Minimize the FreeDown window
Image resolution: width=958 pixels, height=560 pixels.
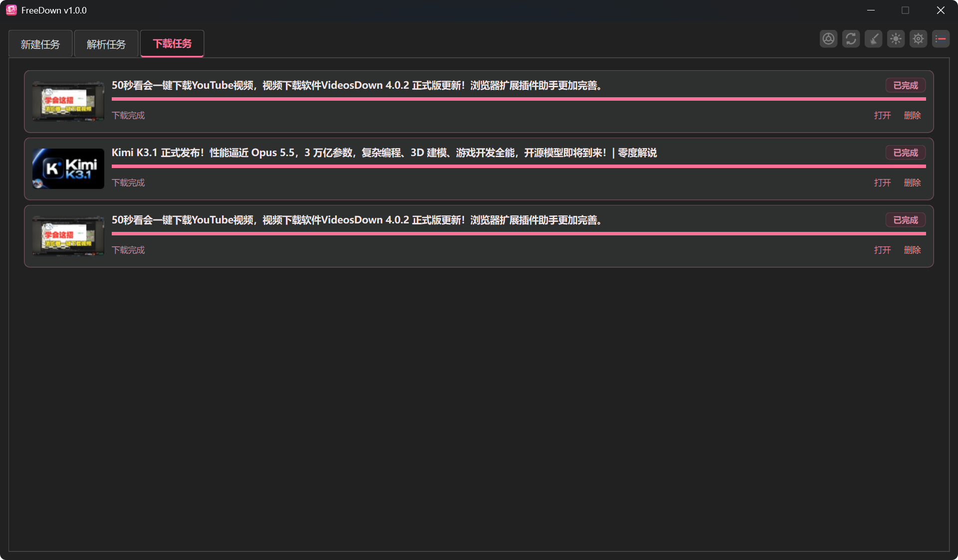point(871,10)
